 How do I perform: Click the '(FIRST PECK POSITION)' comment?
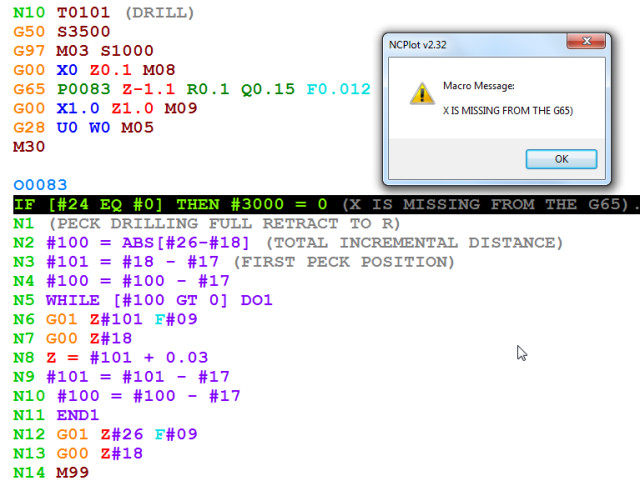344,262
